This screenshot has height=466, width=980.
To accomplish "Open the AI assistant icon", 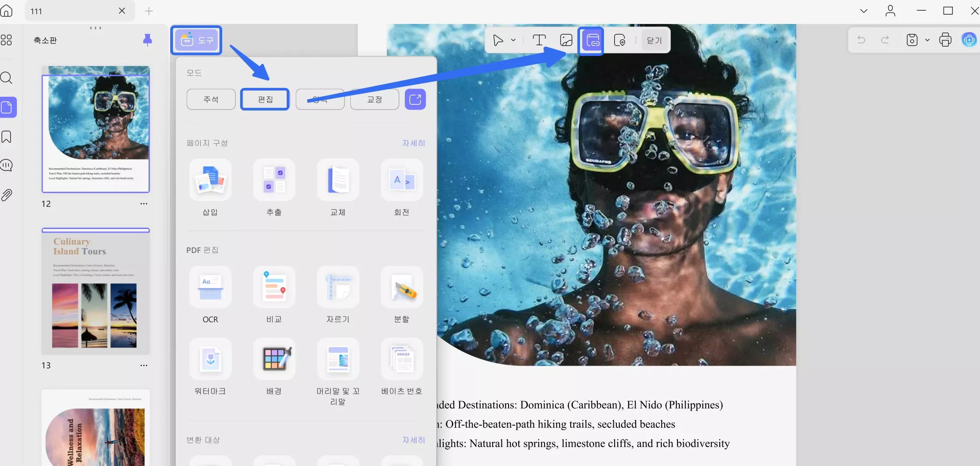I will tap(969, 40).
